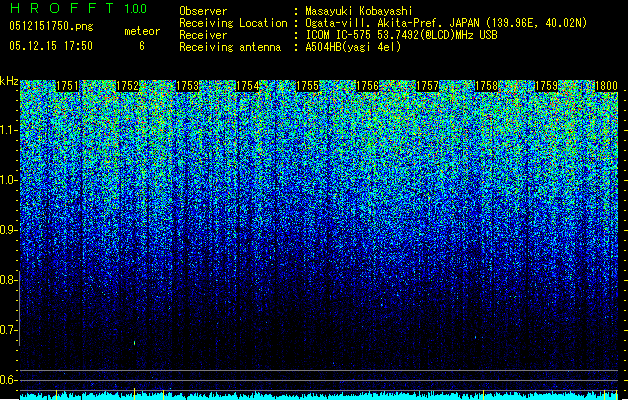Click the word meteor above the count
The width and height of the screenshot is (629, 400).
(142, 31)
